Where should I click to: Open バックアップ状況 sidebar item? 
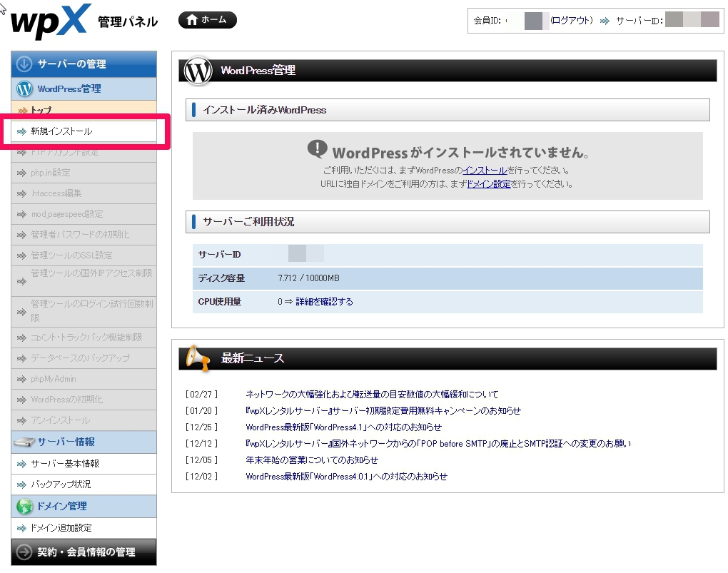click(84, 485)
